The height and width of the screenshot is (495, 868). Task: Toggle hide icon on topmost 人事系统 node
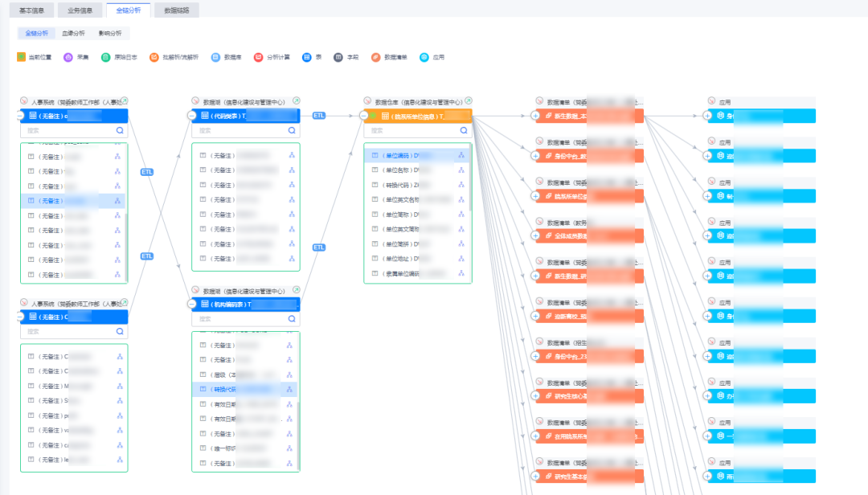point(24,102)
